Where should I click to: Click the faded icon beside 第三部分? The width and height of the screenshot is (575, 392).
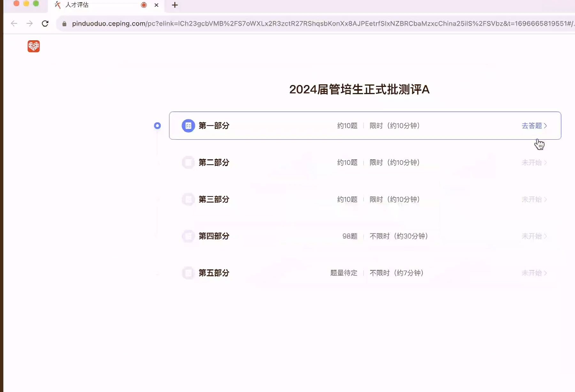(188, 199)
